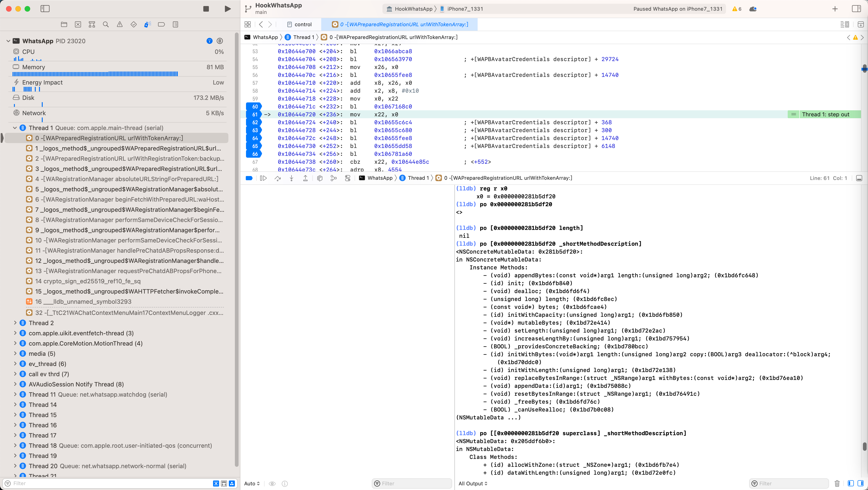
Task: Open the Report navigator
Action: (x=175, y=24)
